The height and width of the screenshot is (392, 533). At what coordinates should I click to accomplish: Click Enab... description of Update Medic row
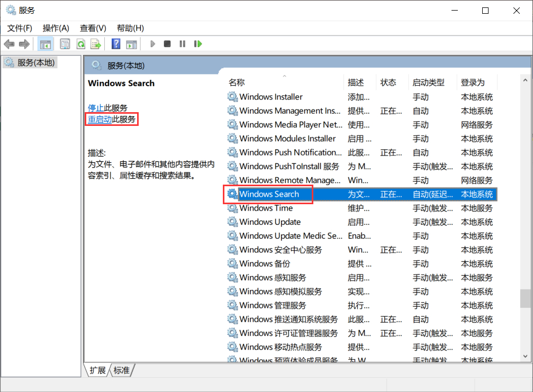(359, 236)
